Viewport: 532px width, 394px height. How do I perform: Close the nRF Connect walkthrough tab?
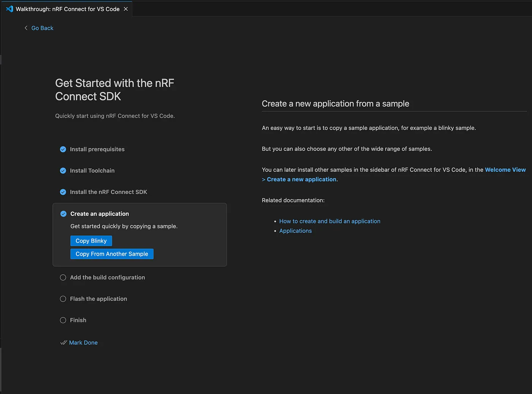(126, 9)
